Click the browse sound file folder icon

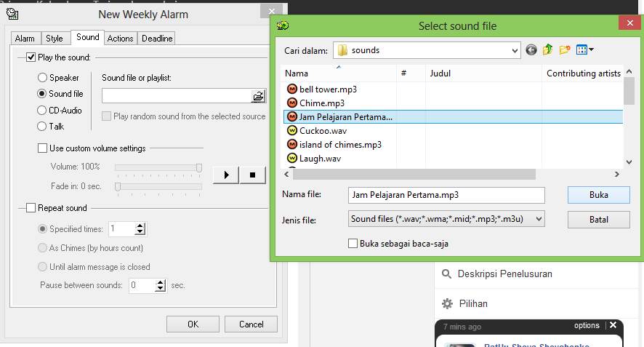258,96
